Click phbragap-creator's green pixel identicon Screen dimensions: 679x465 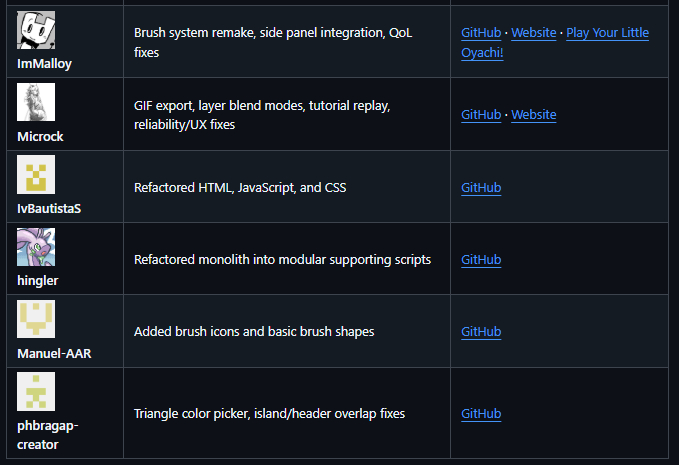36,391
